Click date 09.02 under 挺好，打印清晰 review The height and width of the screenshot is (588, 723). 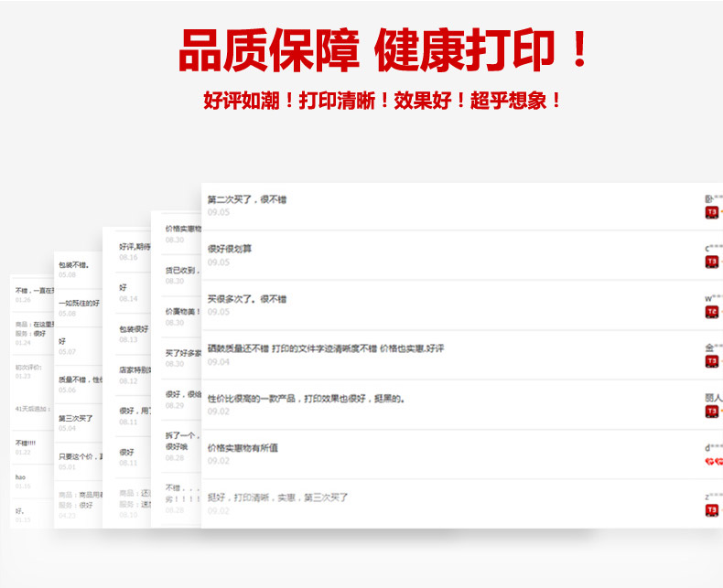click(218, 510)
